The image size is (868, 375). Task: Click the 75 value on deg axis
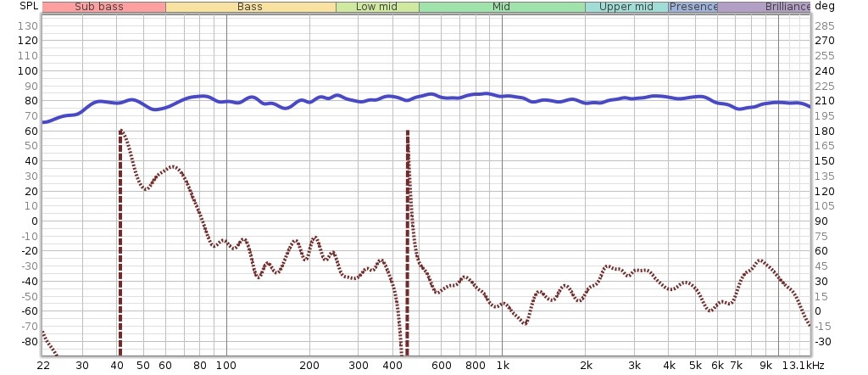(821, 236)
